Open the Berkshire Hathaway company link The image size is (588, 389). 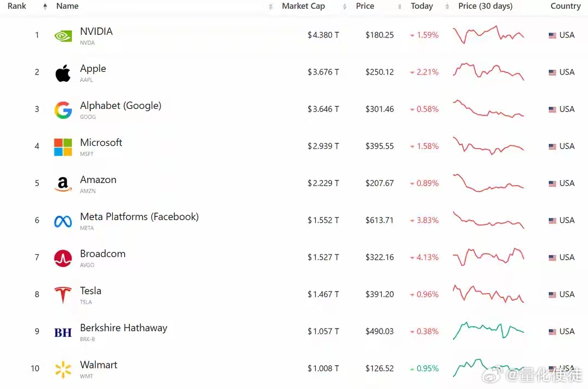point(124,328)
